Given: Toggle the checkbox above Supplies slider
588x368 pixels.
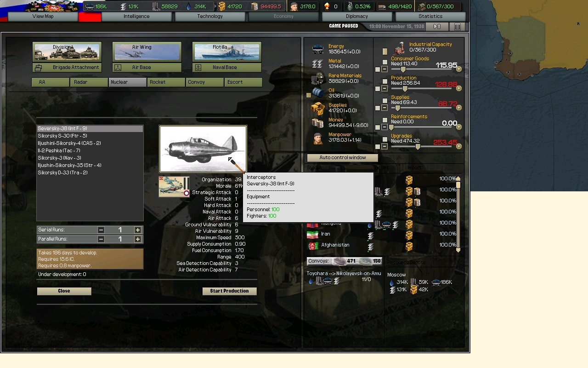Looking at the screenshot, I should click(x=385, y=101).
